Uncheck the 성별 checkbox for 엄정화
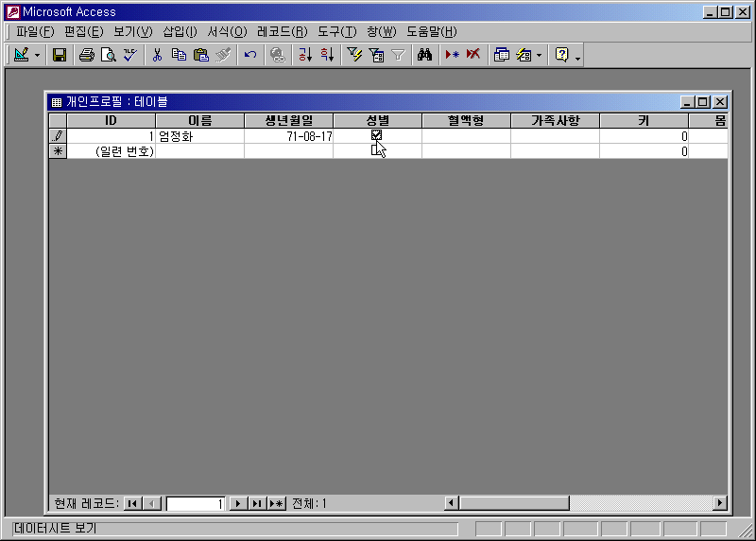The image size is (756, 541). click(376, 135)
